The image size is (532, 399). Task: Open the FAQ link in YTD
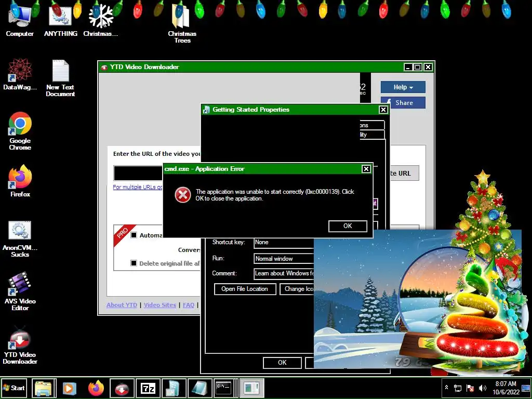189,305
